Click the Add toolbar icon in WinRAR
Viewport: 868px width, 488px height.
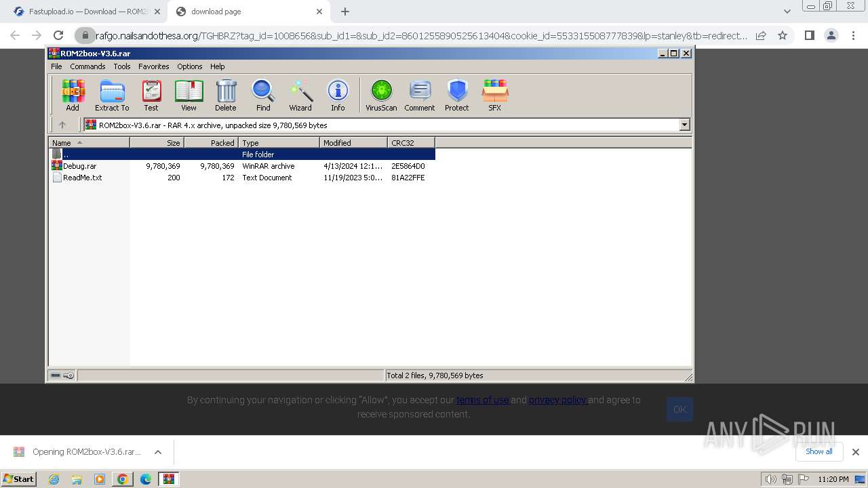point(73,95)
